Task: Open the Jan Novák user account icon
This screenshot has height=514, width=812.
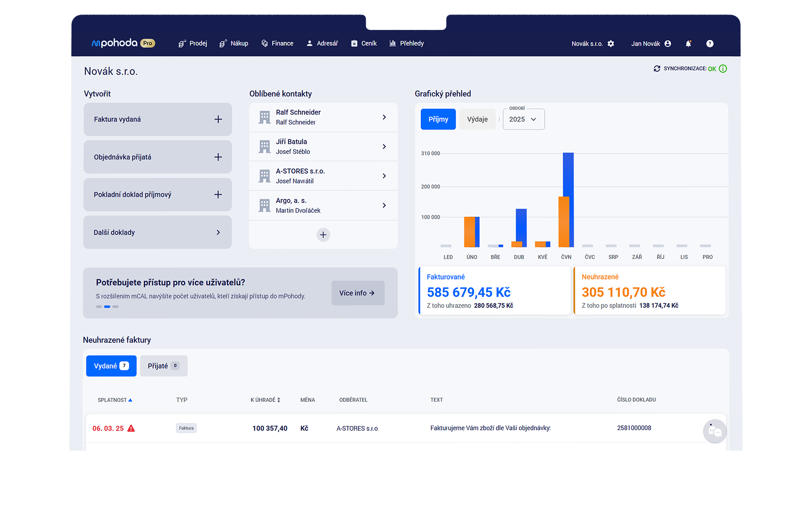Action: 668,44
